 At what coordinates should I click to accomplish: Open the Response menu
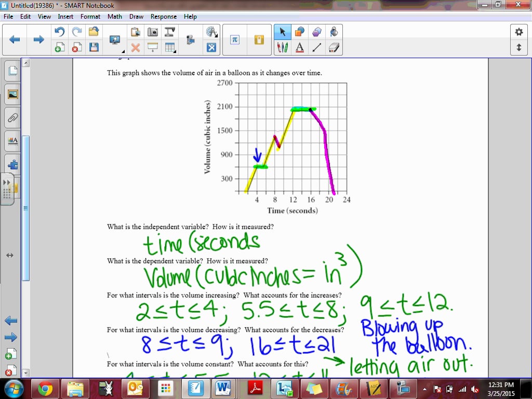164,17
